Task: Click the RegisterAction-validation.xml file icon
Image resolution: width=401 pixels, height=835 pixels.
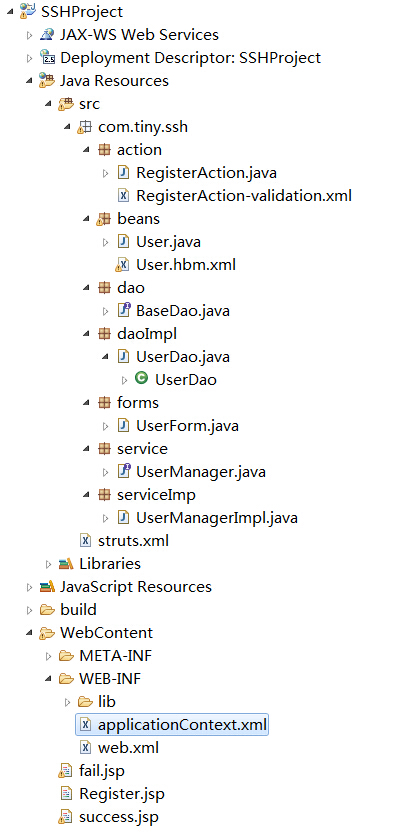Action: [x=123, y=195]
